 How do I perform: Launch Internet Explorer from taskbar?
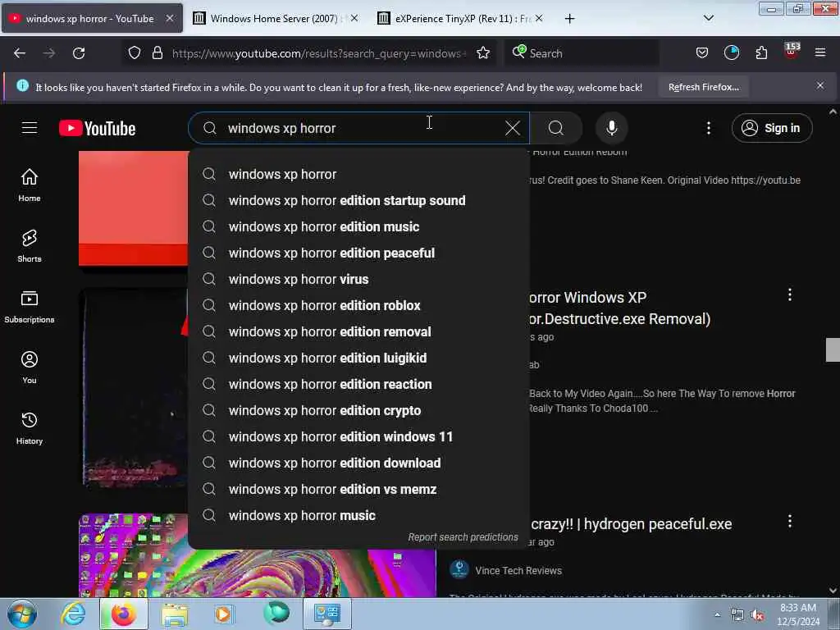tap(72, 614)
